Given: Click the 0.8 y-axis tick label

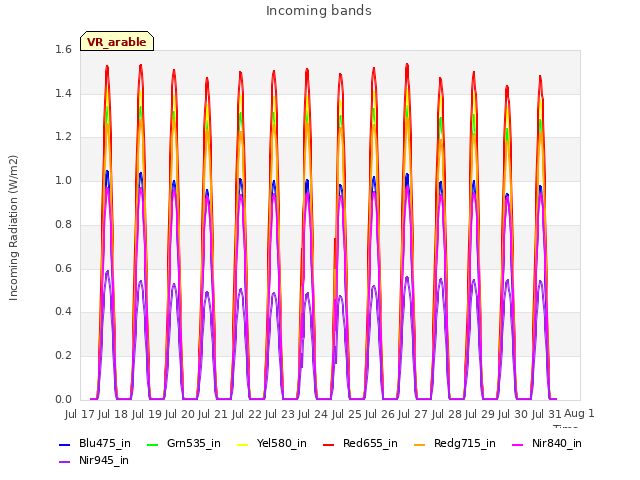Looking at the screenshot, I should click(63, 224).
